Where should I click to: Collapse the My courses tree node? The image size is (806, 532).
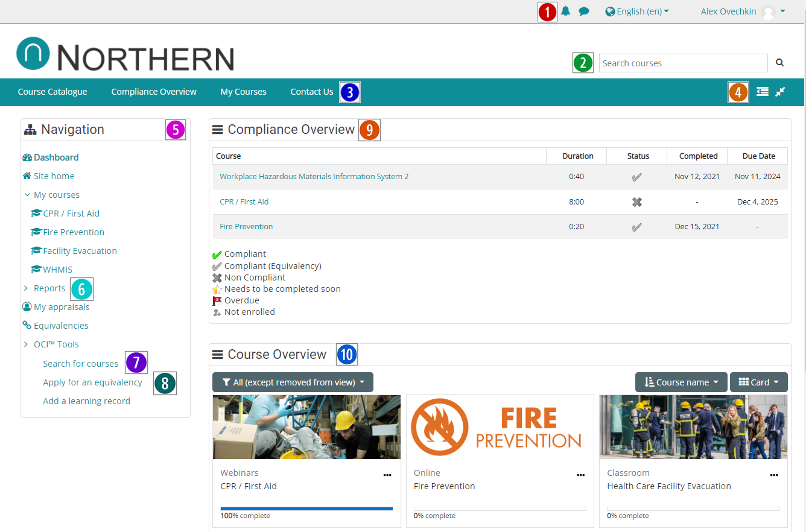tap(27, 195)
